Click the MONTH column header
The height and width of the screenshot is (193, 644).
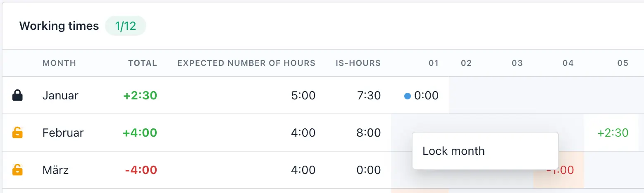(60, 63)
